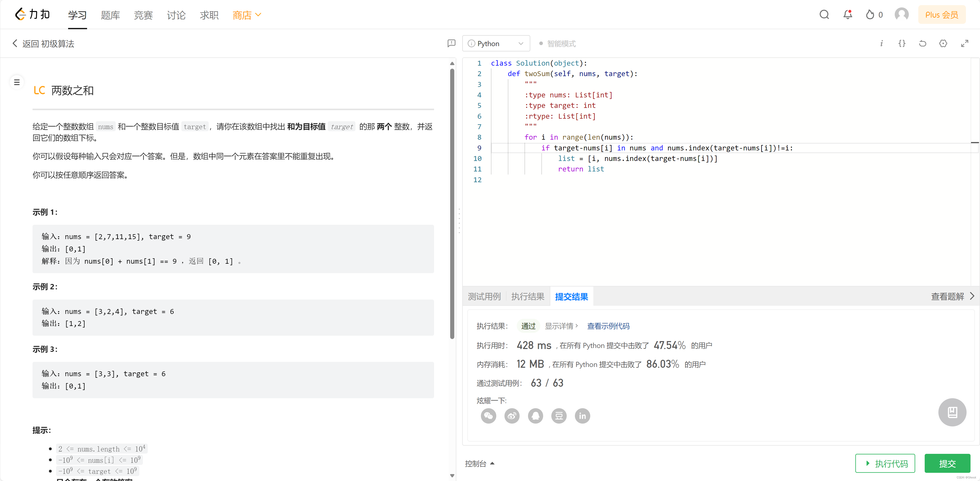Screen dimensions: 980x481
Task: Open the 题库 nav item
Action: [x=110, y=15]
